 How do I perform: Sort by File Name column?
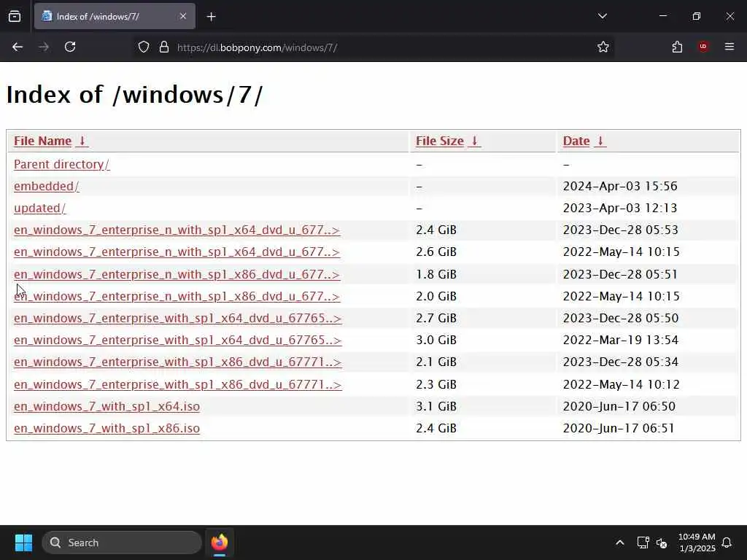point(50,141)
